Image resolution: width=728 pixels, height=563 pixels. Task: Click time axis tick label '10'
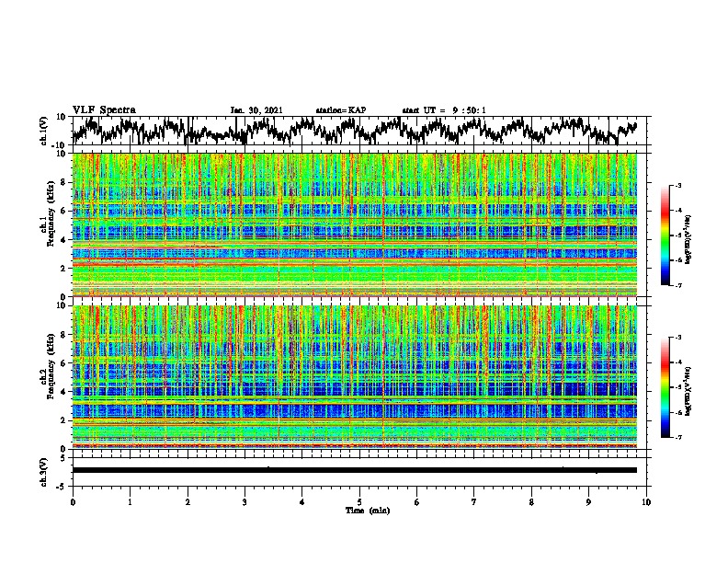tap(646, 502)
